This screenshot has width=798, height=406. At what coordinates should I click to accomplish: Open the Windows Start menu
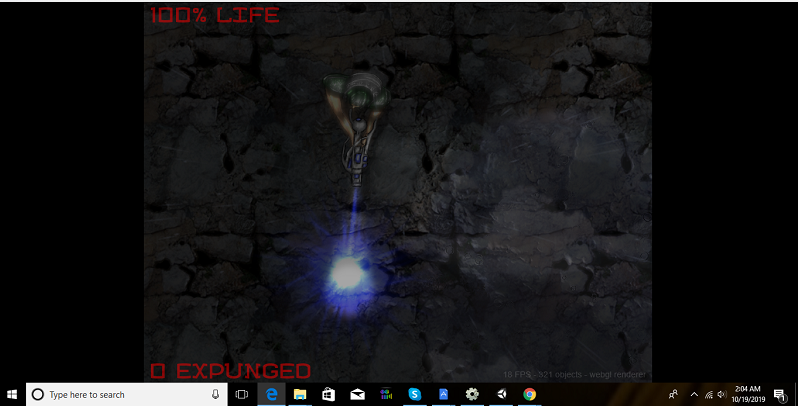click(12, 394)
